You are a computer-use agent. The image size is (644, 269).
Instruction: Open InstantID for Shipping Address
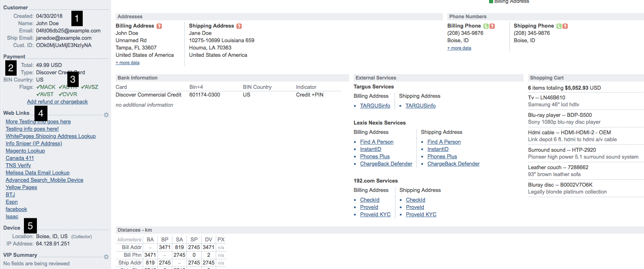pyautogui.click(x=438, y=149)
